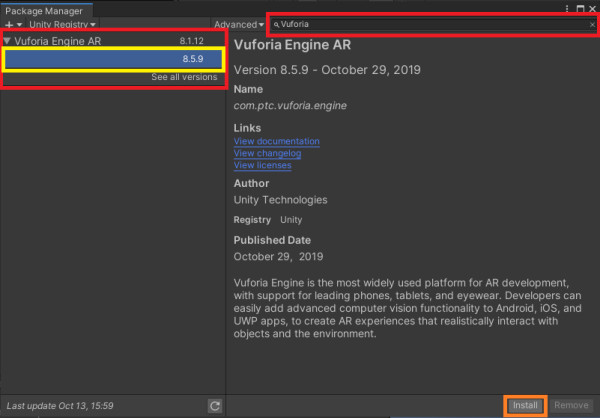Viewport: 600px width, 418px height.
Task: Click the Version 8.5.9 - October 29, 2019 text
Action: pos(327,70)
